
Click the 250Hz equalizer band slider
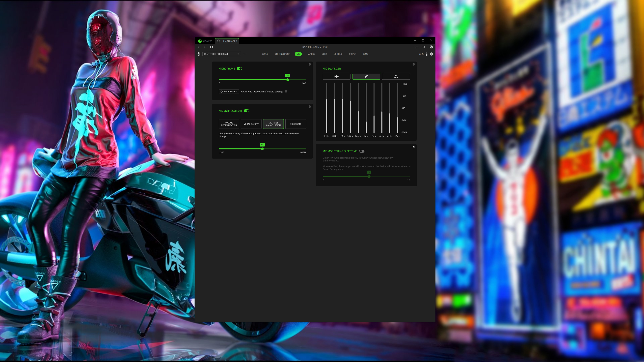pos(350,108)
